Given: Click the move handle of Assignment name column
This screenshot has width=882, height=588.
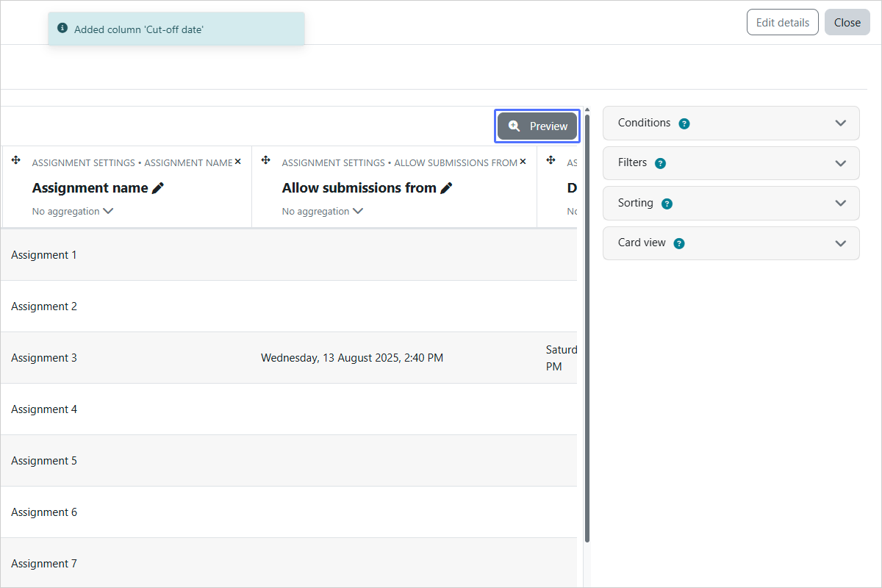Looking at the screenshot, I should click(16, 160).
